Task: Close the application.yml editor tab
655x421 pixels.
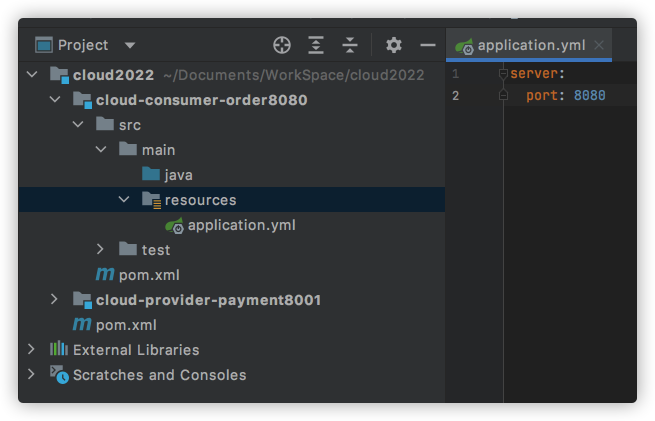Action: pyautogui.click(x=599, y=45)
